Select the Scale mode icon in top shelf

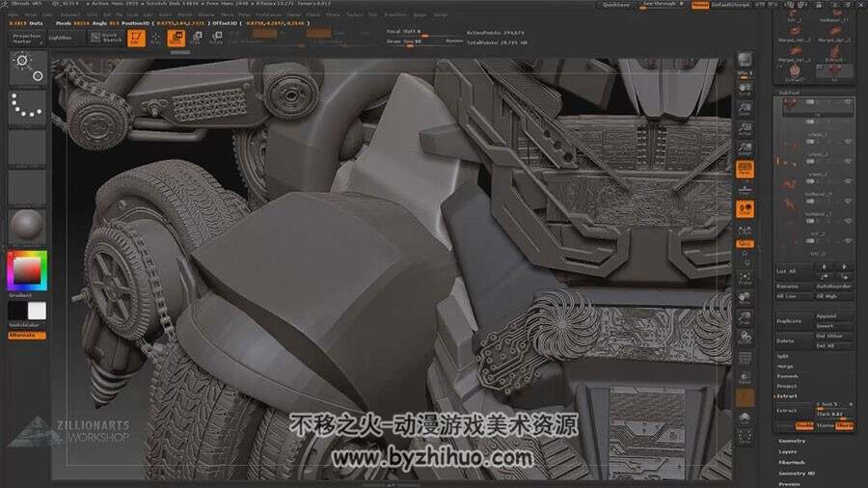[x=197, y=38]
